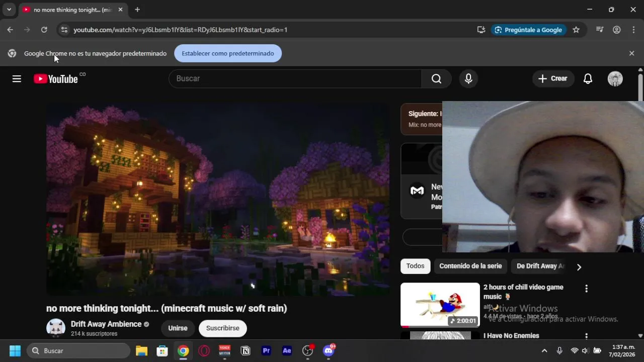This screenshot has height=362, width=644.
Task: Click the Minecraft video player
Action: click(x=217, y=200)
